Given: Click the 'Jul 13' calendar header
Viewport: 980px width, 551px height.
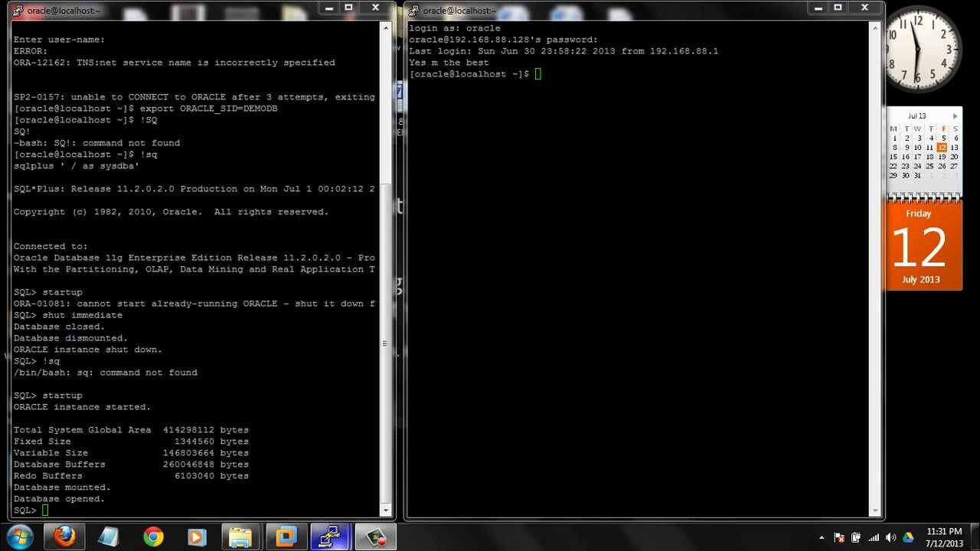Looking at the screenshot, I should pyautogui.click(x=917, y=116).
